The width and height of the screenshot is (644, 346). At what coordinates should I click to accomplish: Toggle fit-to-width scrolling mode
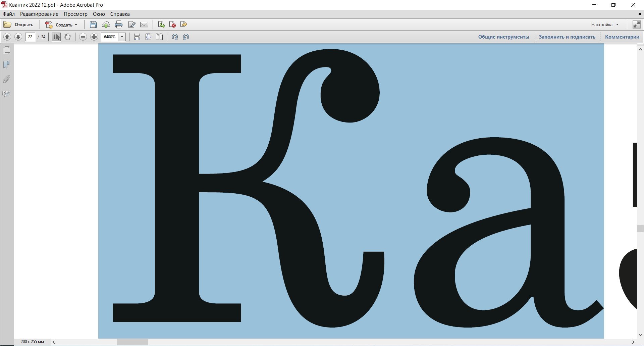click(137, 37)
